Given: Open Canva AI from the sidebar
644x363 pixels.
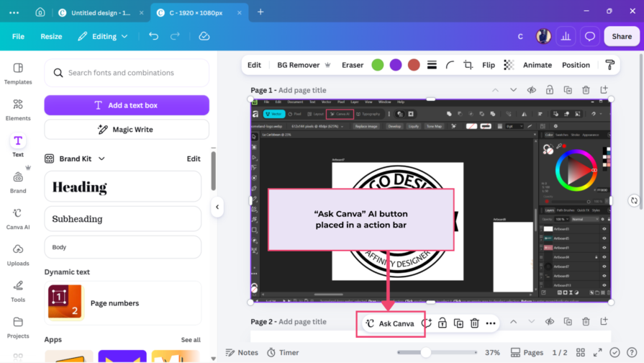Looking at the screenshot, I should (18, 219).
